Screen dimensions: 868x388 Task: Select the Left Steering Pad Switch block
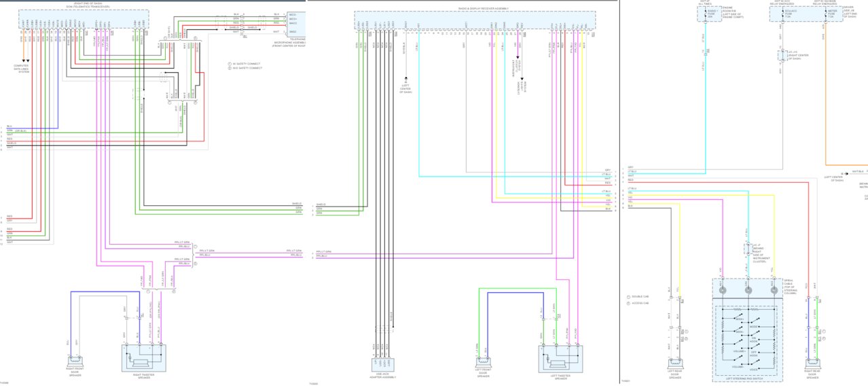[x=748, y=339]
